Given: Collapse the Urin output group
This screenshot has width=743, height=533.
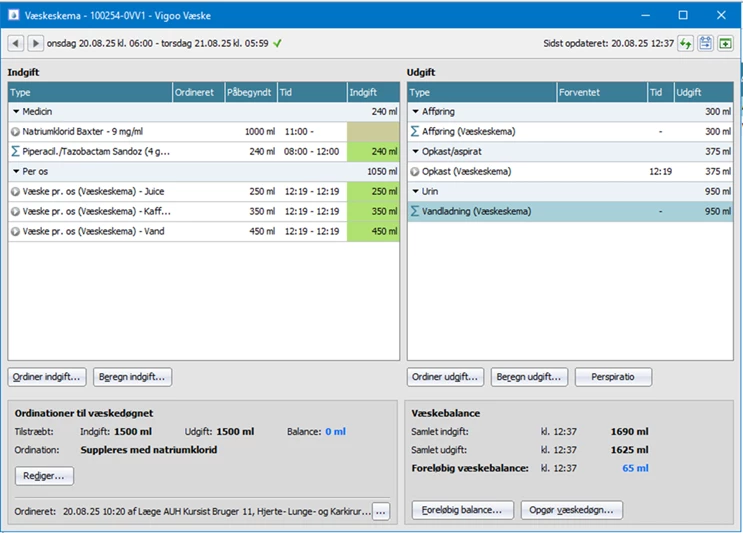Looking at the screenshot, I should coord(416,191).
